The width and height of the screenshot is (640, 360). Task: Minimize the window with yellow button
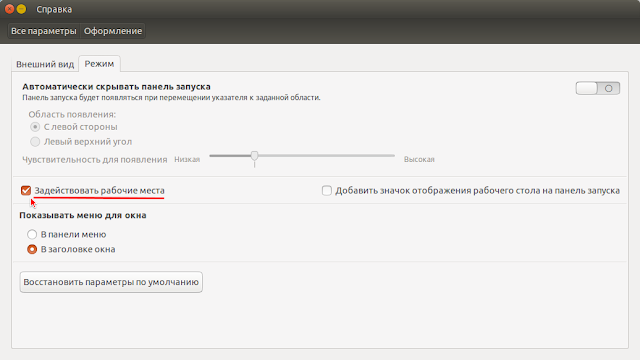[x=22, y=9]
